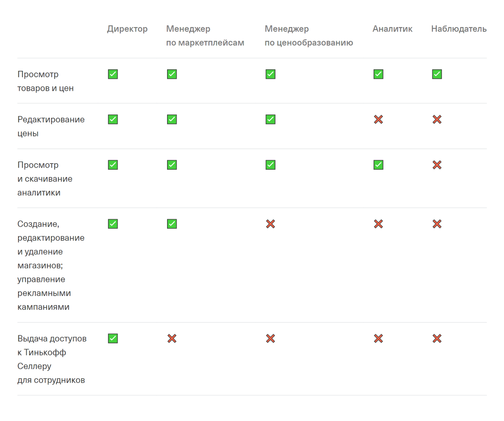Click Менеджер по ценообразованию cross for shop management row
This screenshot has width=504, height=421.
coord(271,224)
